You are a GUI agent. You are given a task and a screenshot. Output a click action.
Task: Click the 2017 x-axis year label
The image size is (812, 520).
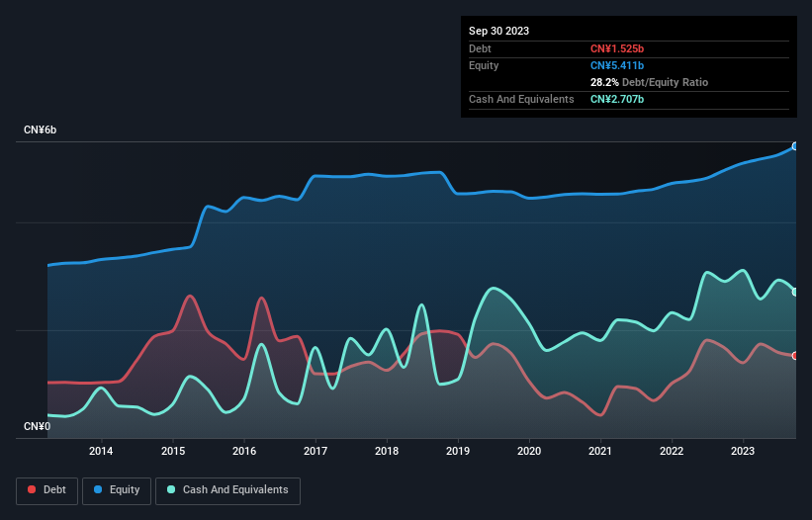(x=316, y=452)
